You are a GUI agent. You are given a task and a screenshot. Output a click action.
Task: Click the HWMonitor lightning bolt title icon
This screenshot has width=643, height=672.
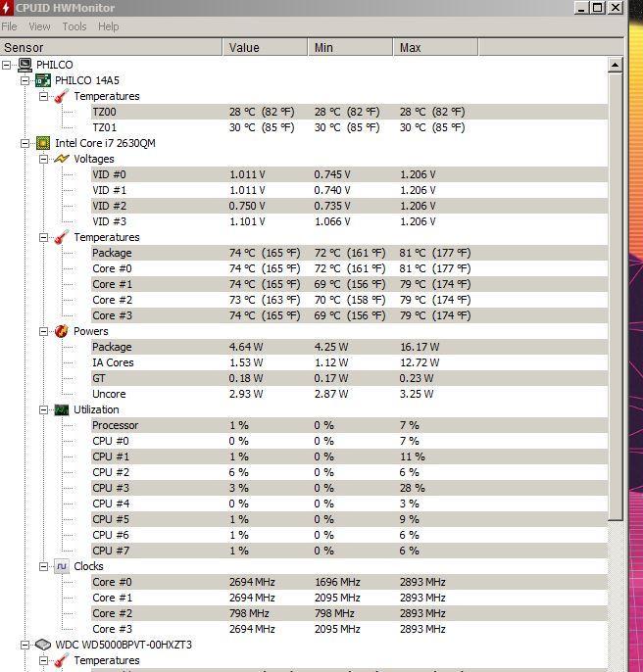point(6,8)
